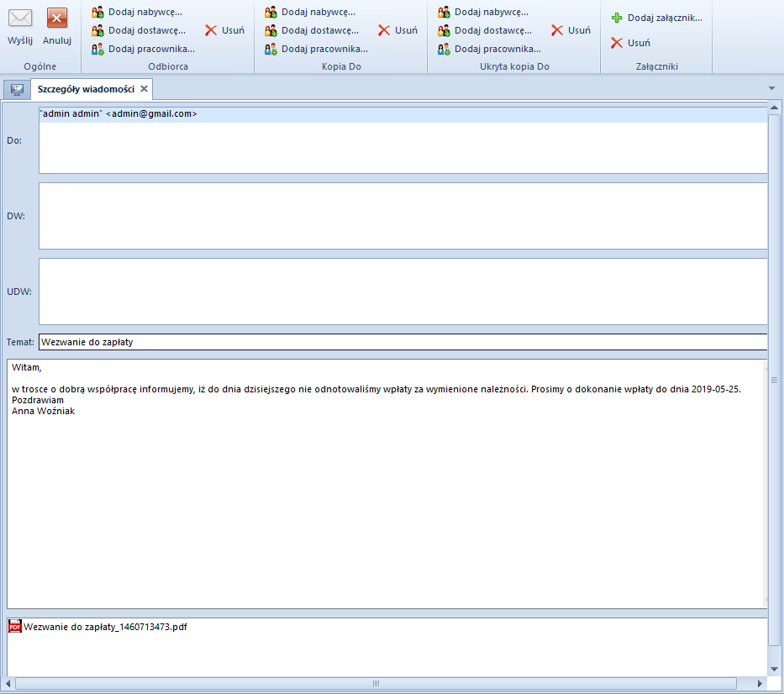The height and width of the screenshot is (694, 784).
Task: Remove attachment via Usuń in Załączniki group
Action: (630, 43)
